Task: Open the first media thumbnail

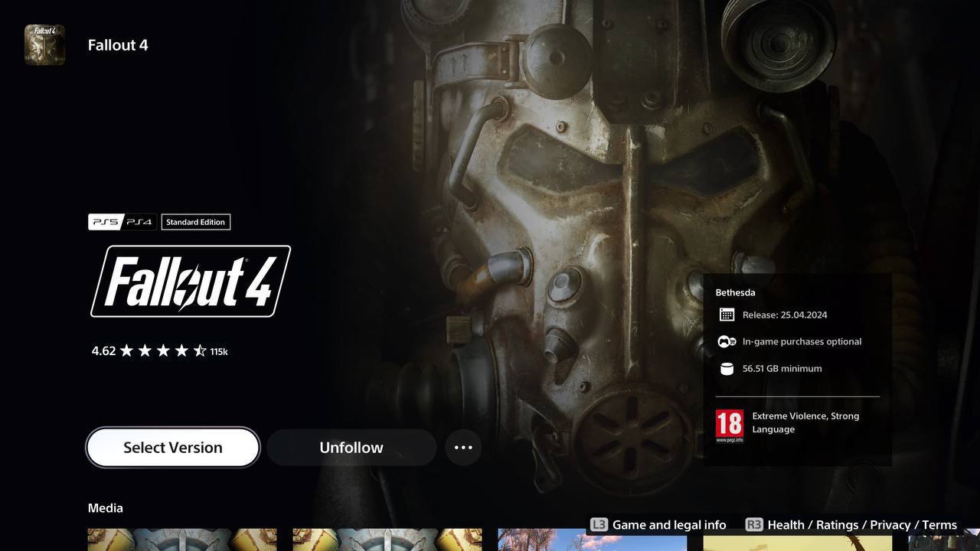Action: click(x=182, y=540)
